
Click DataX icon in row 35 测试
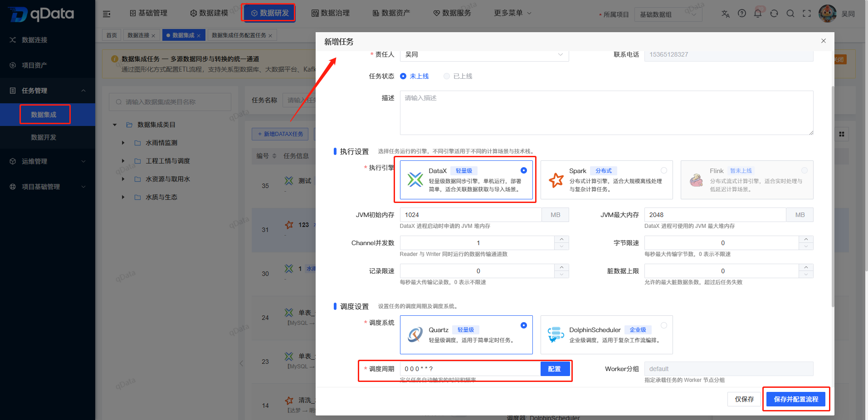(x=289, y=181)
